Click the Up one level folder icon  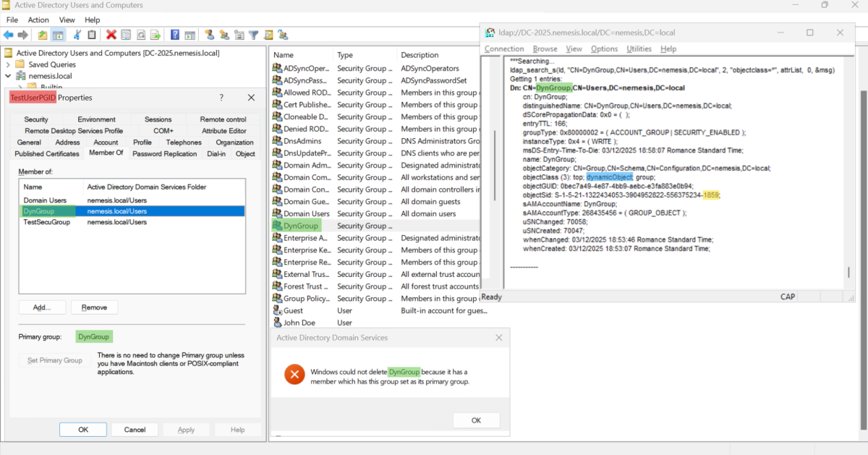tap(43, 35)
